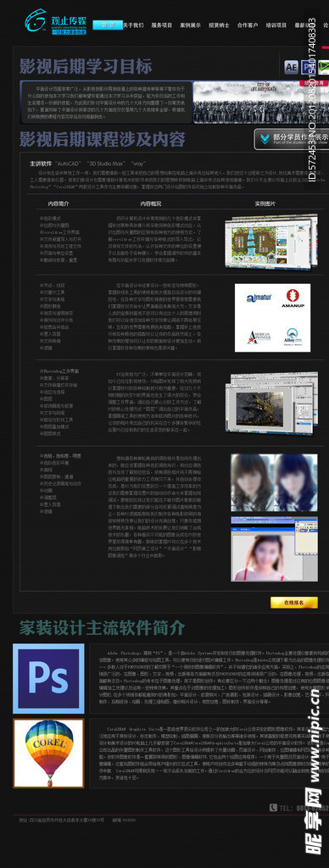This screenshot has width=329, height=868.
Task: Click the crowd film banner image
Action: pos(261,103)
